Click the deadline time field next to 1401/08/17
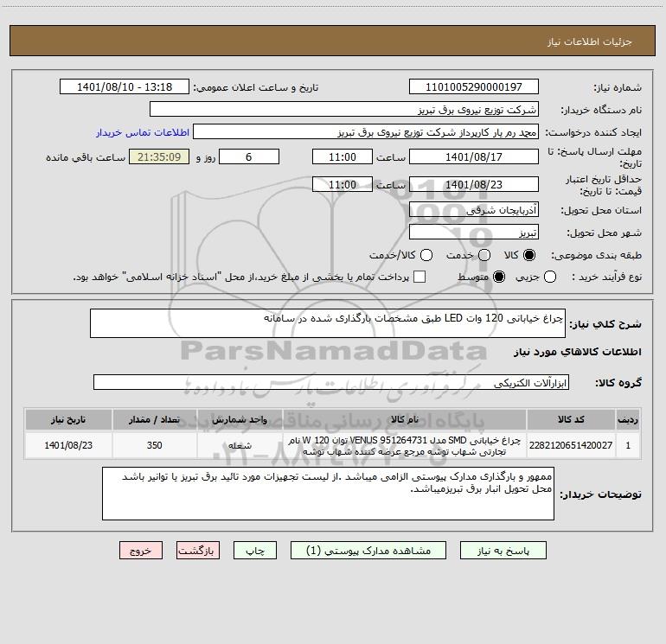Viewport: 666px width, 644px height. tap(343, 156)
